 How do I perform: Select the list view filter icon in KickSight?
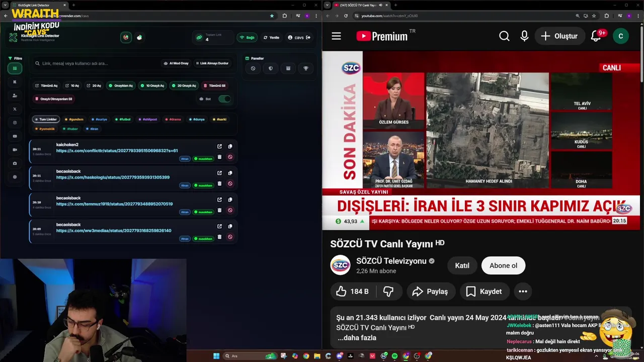click(15, 68)
